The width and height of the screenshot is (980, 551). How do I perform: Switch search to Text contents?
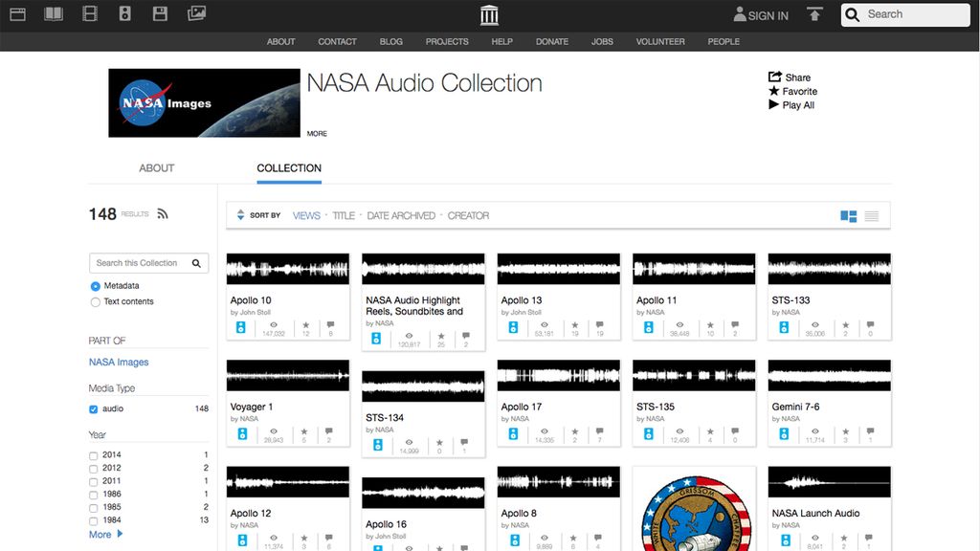95,301
